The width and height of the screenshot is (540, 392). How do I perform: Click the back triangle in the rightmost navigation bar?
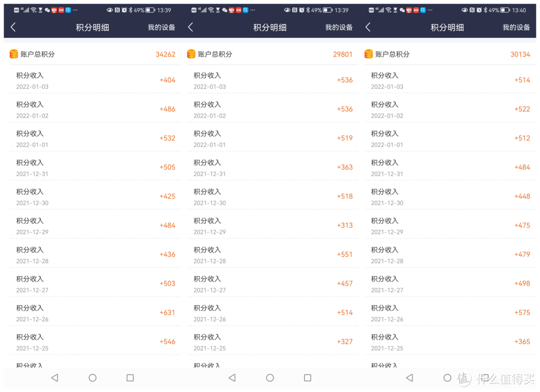point(409,378)
